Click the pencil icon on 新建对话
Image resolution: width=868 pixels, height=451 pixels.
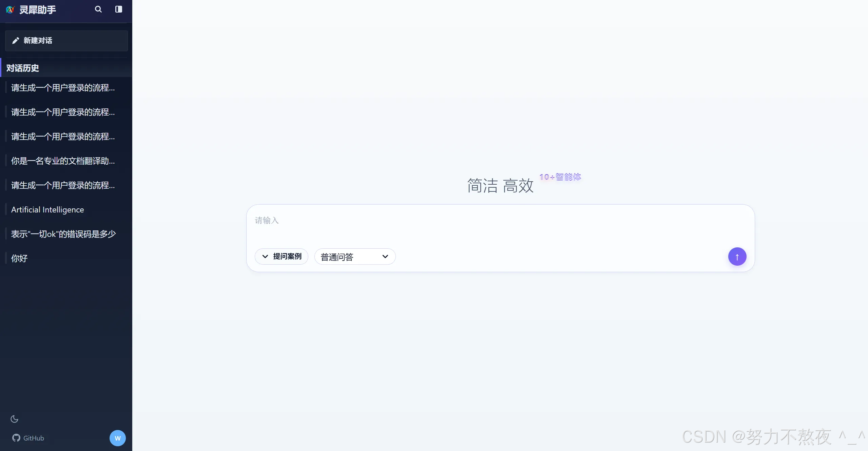pos(16,40)
